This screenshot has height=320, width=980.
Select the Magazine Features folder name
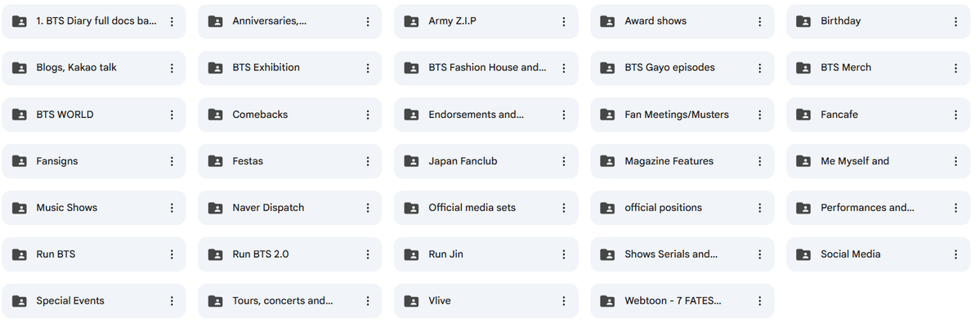point(669,161)
